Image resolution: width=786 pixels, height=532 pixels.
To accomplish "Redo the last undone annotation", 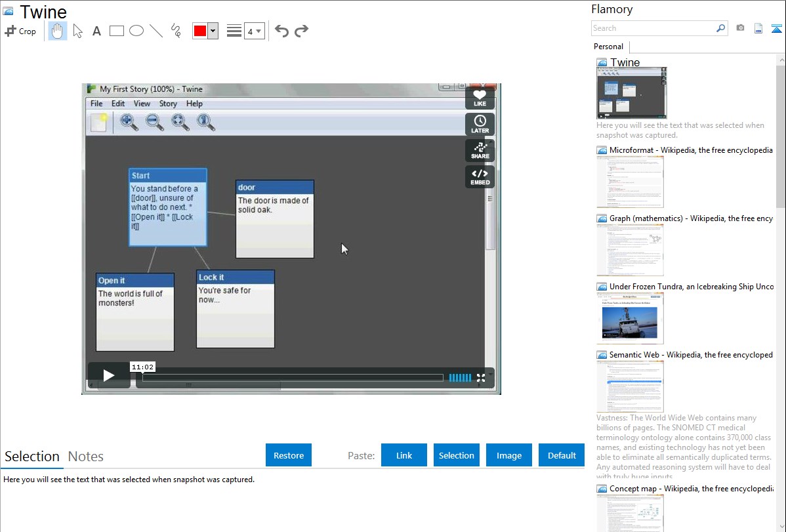I will coord(301,31).
